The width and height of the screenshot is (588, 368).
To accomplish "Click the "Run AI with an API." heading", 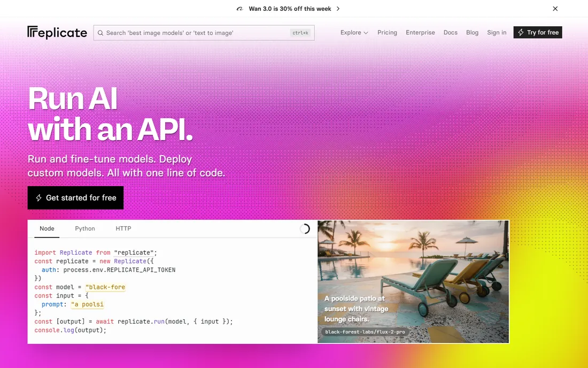I will click(111, 114).
